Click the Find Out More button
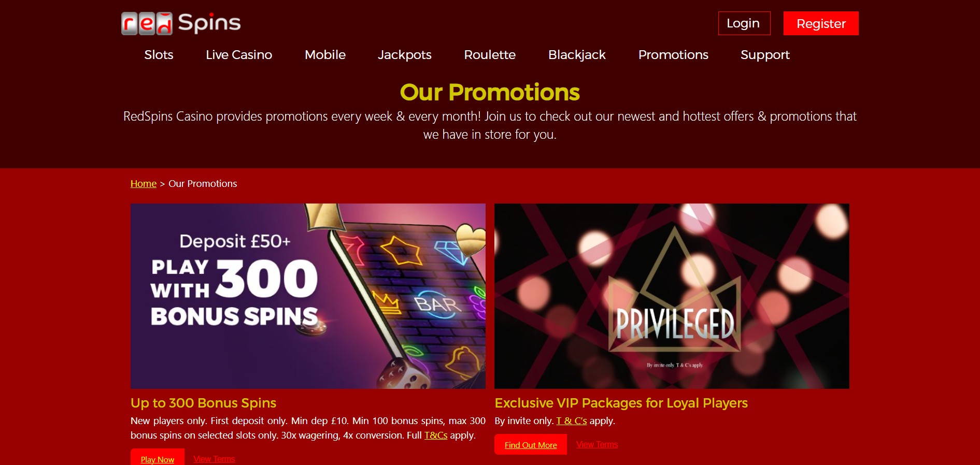The width and height of the screenshot is (980, 465). coord(531,445)
